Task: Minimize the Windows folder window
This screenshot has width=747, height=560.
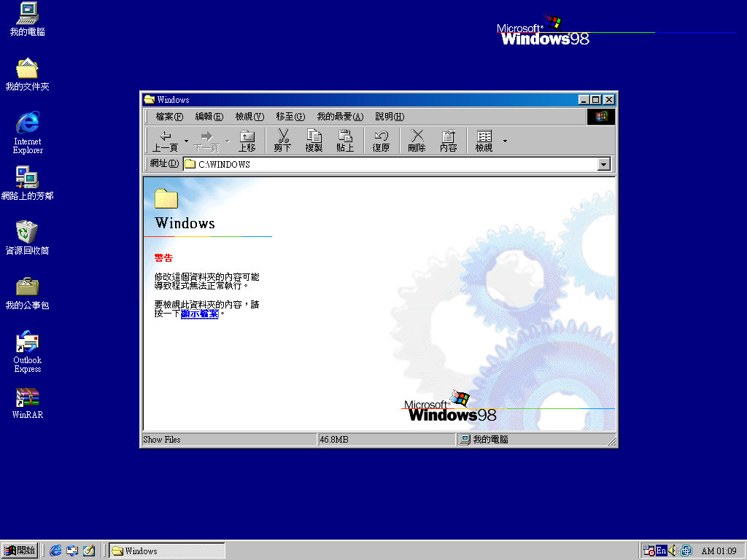Action: (584, 99)
